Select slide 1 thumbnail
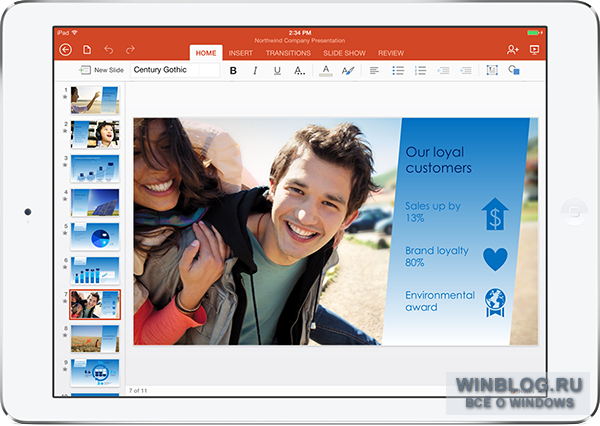The height and width of the screenshot is (426, 600). point(95,100)
